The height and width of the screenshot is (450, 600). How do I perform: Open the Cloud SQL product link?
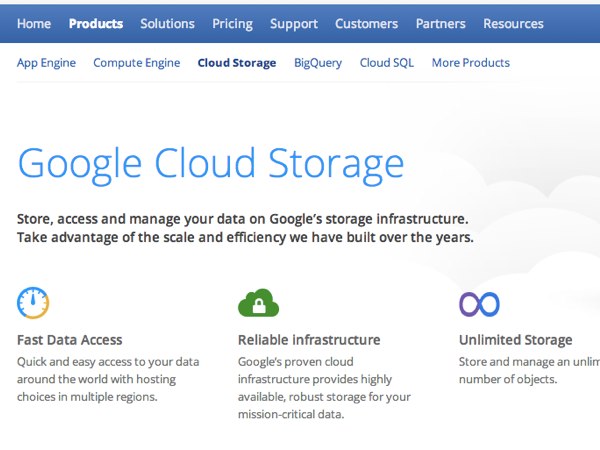click(387, 63)
